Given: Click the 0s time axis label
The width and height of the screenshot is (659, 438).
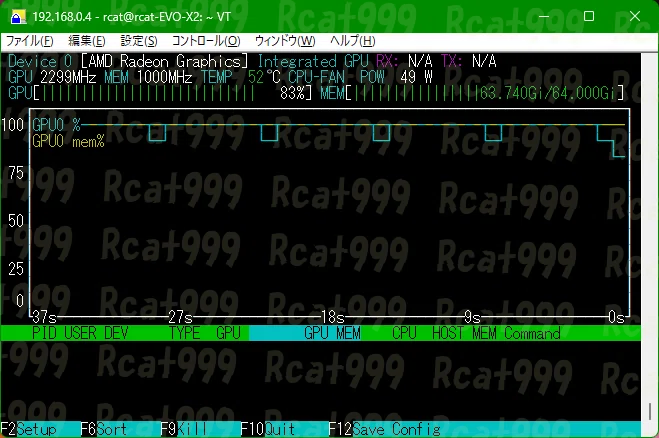Looking at the screenshot, I should [616, 317].
